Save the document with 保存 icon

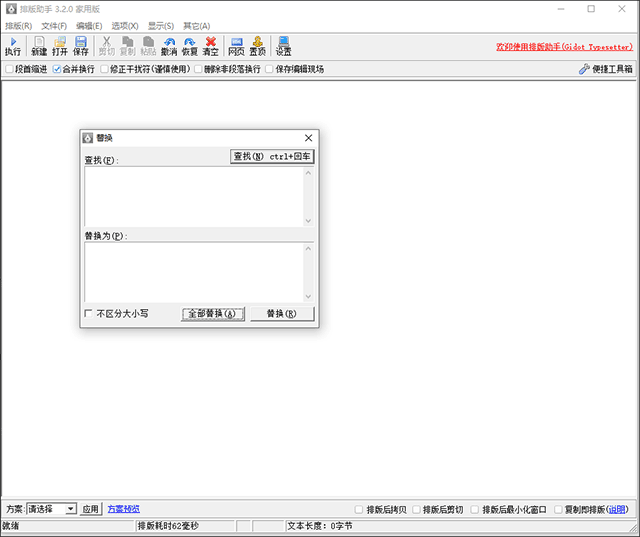click(80, 46)
